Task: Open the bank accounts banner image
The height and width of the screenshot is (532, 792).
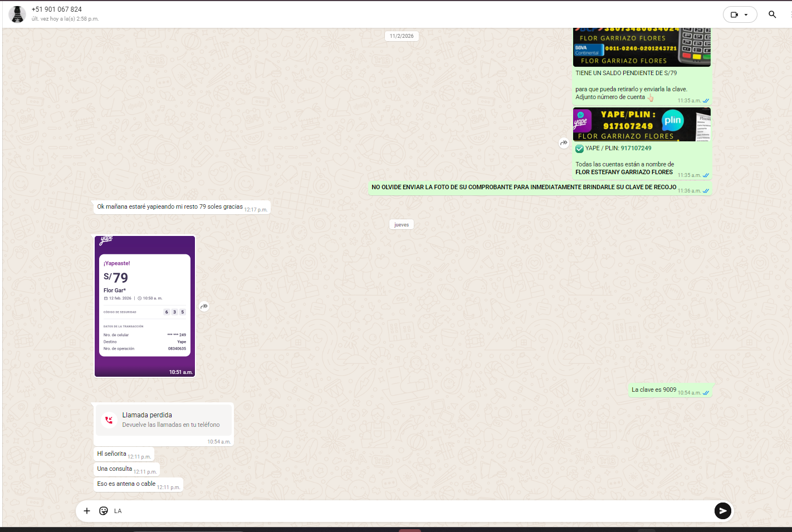Action: [642, 47]
